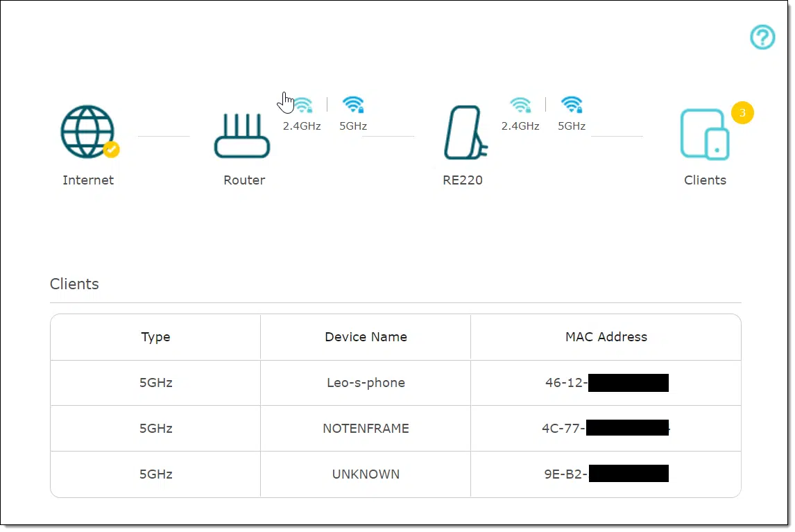Open the Clients devices icon

tap(705, 135)
